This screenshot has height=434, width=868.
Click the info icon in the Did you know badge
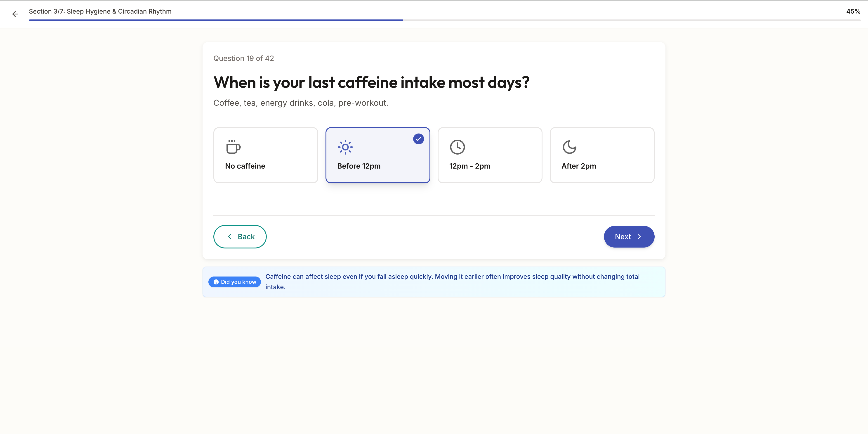tap(216, 282)
